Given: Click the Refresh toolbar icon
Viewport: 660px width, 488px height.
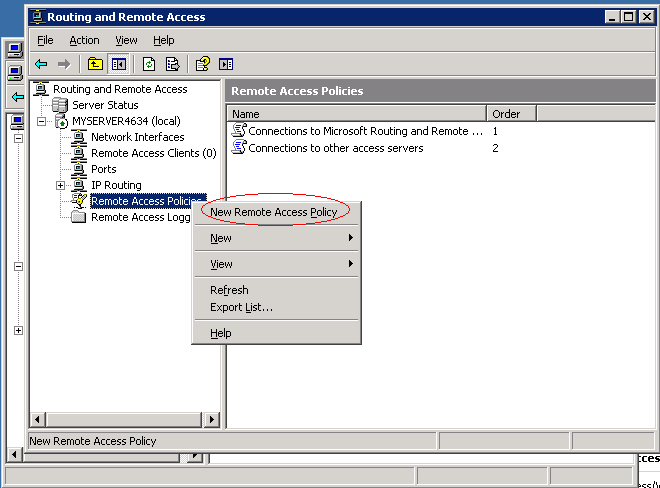Looking at the screenshot, I should tap(149, 64).
